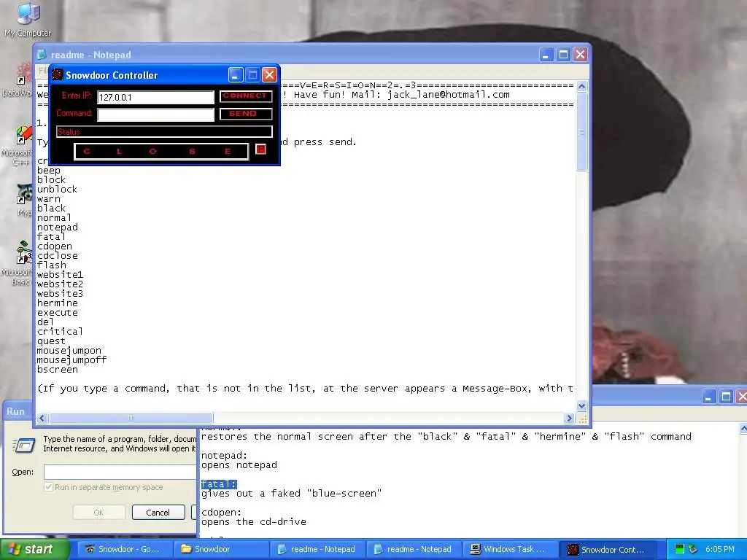Click the disabled OK button in Run dialog

98,513
